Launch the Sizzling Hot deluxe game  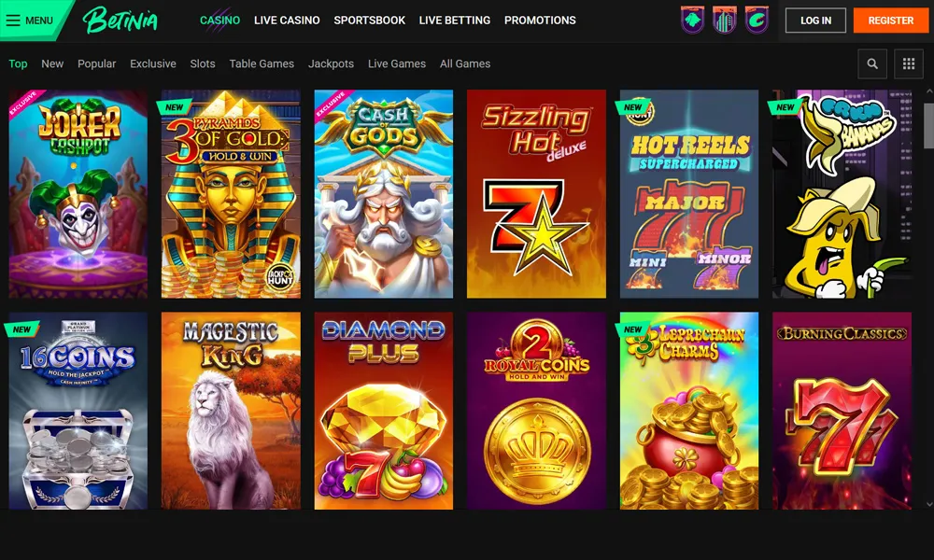[x=536, y=194]
